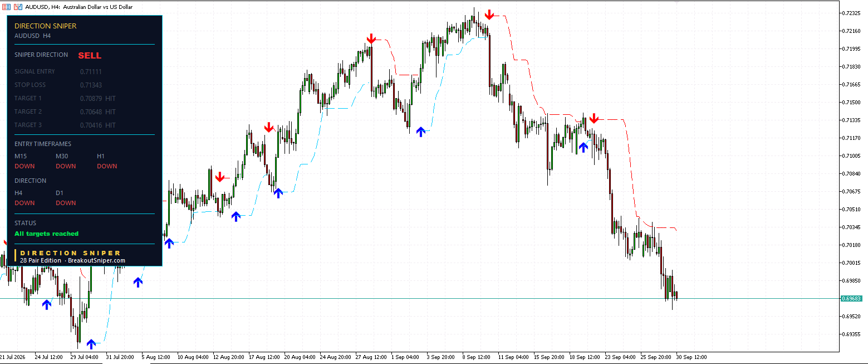Click 0.69355 on the price scale
Viewport: 868px width, 364px height.
(852, 334)
